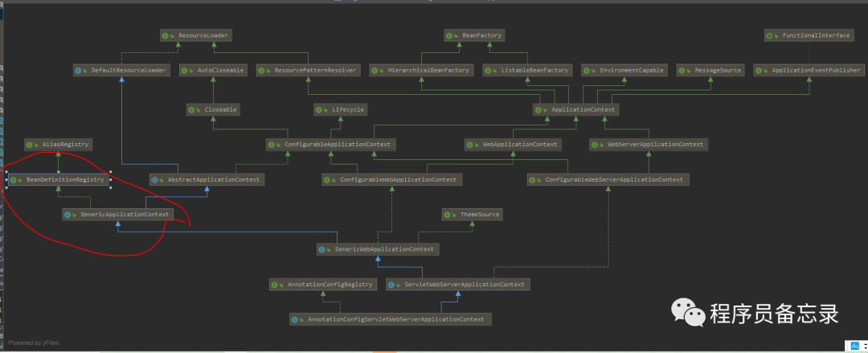Image resolution: width=868 pixels, height=353 pixels.
Task: Select the ConfigurableApplicationContext node
Action: tap(331, 144)
